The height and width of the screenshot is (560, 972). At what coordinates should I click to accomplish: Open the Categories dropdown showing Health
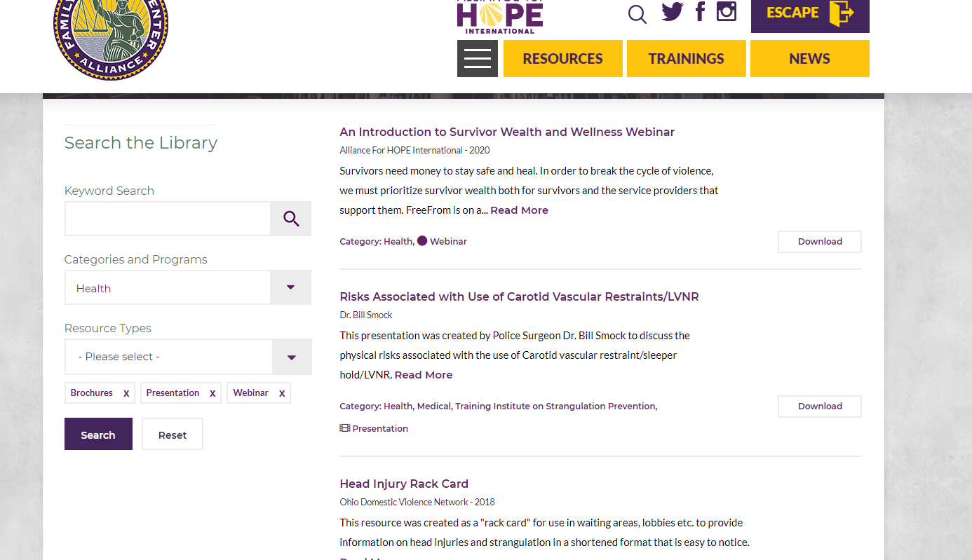pyautogui.click(x=188, y=288)
